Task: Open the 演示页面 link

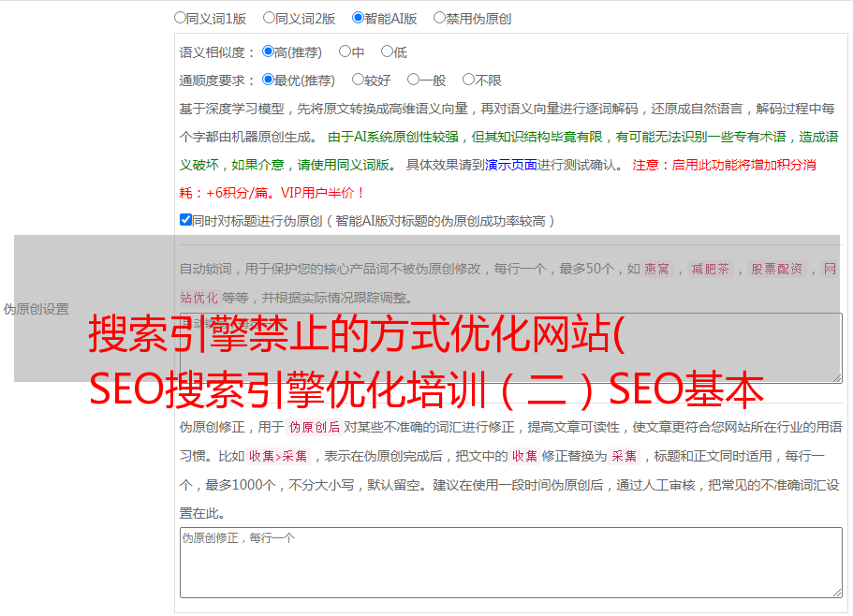Action: tap(510, 165)
